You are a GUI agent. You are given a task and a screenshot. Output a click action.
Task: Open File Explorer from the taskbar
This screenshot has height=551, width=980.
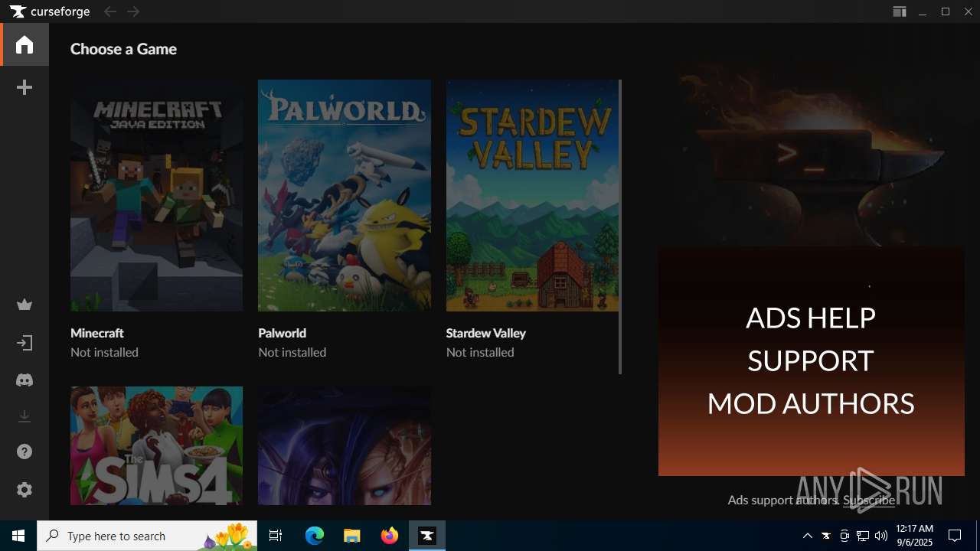coord(351,536)
